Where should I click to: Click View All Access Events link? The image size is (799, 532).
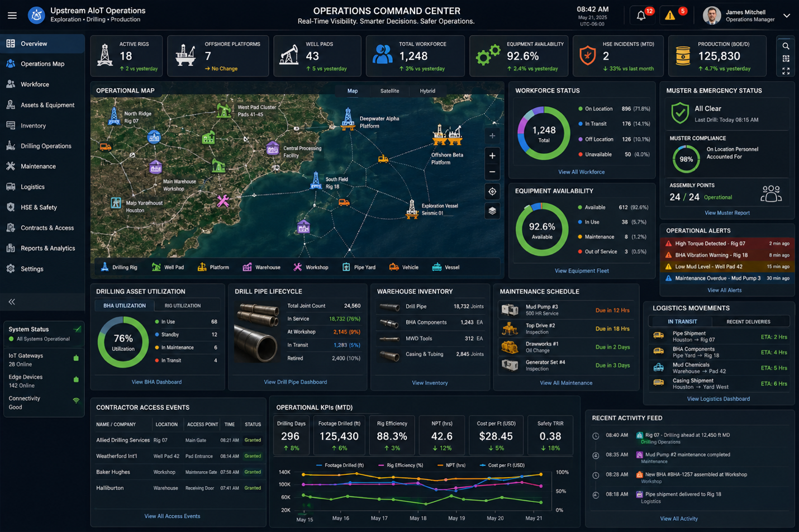[172, 516]
